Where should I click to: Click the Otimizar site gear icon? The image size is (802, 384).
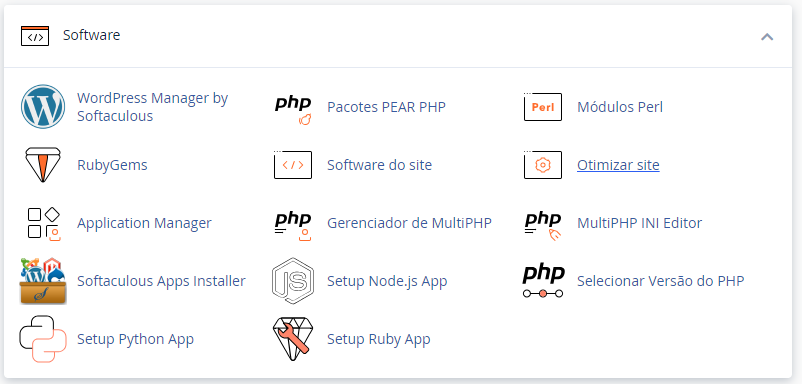(543, 165)
